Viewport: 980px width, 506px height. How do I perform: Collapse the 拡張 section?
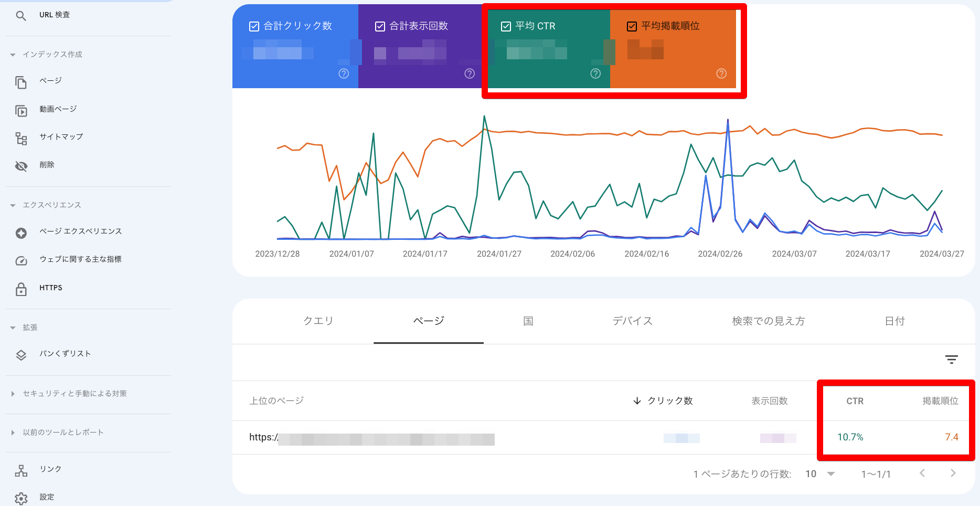(13, 328)
